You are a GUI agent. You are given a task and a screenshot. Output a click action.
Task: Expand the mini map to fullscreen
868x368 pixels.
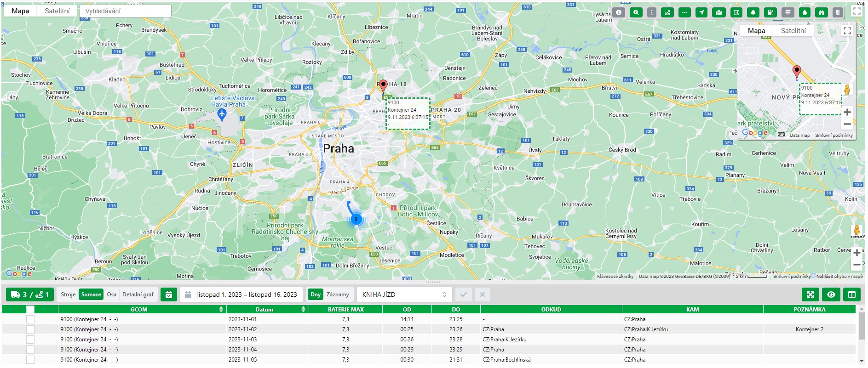pos(847,31)
